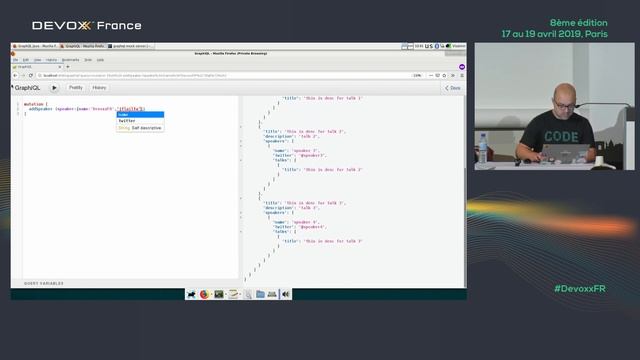Open the magnifier search app in dock

tap(248, 294)
